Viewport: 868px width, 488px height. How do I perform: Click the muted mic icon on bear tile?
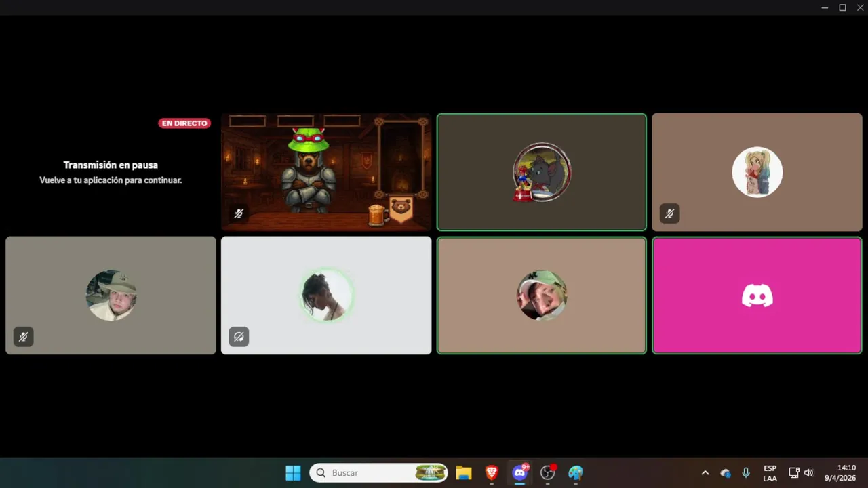(239, 213)
